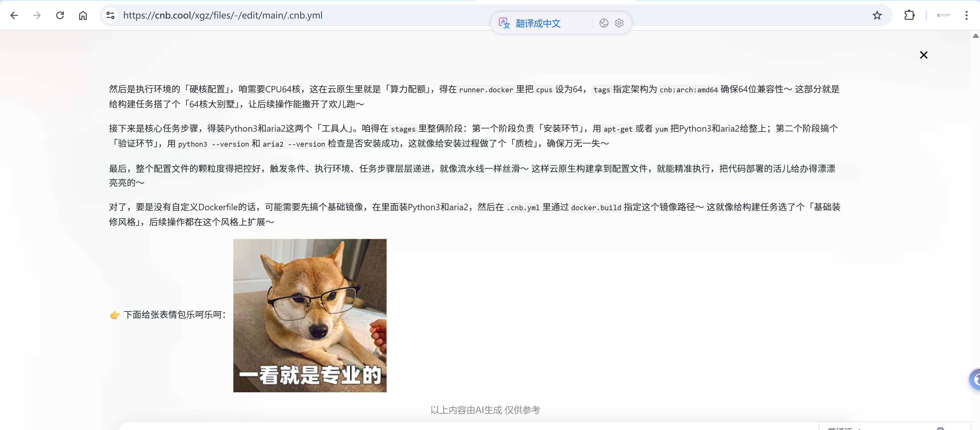Navigate back with the back arrow
The width and height of the screenshot is (980, 430).
14,15
